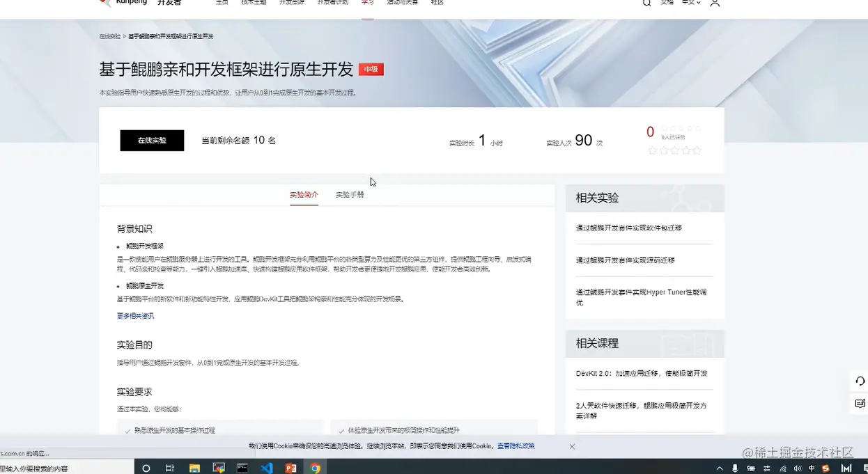Click the 在线实验 button
This screenshot has width=868, height=474.
(x=152, y=140)
